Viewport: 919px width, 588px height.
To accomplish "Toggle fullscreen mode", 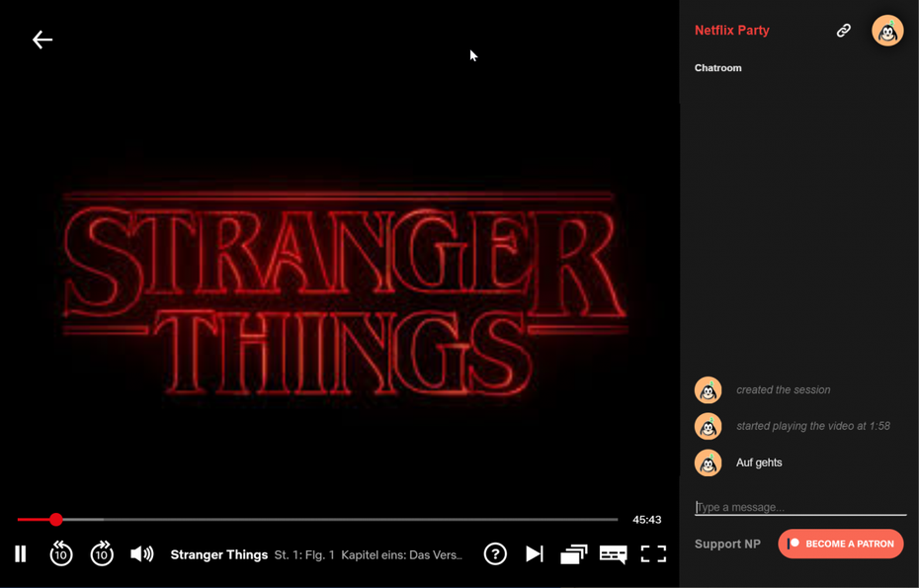I will coord(653,554).
